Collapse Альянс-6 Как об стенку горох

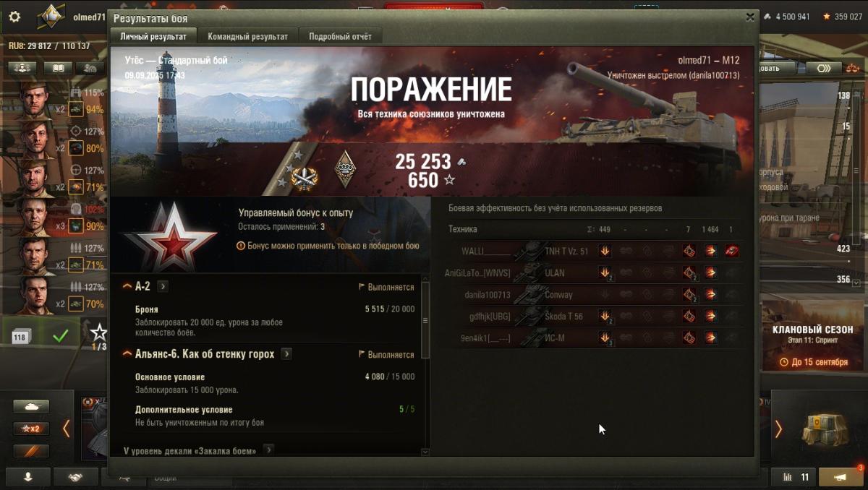127,354
